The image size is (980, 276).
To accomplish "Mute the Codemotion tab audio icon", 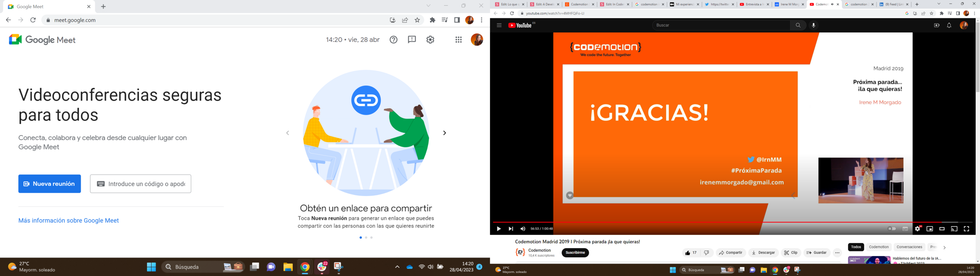I will tap(832, 4).
